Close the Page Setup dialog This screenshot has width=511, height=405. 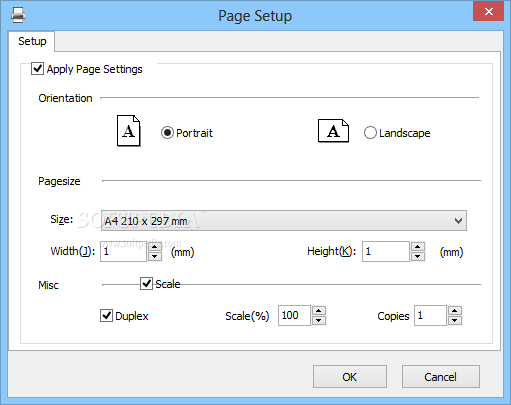tap(488, 12)
